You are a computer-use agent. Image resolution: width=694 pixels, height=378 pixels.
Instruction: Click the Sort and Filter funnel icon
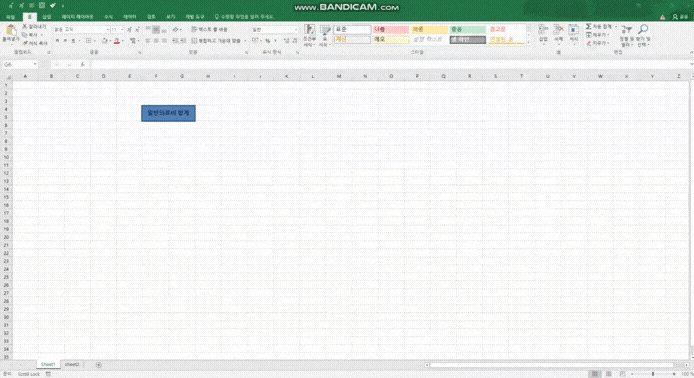point(626,30)
